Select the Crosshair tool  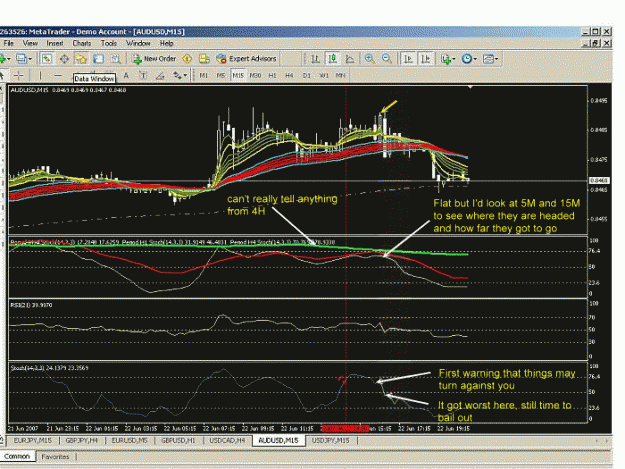[19, 75]
